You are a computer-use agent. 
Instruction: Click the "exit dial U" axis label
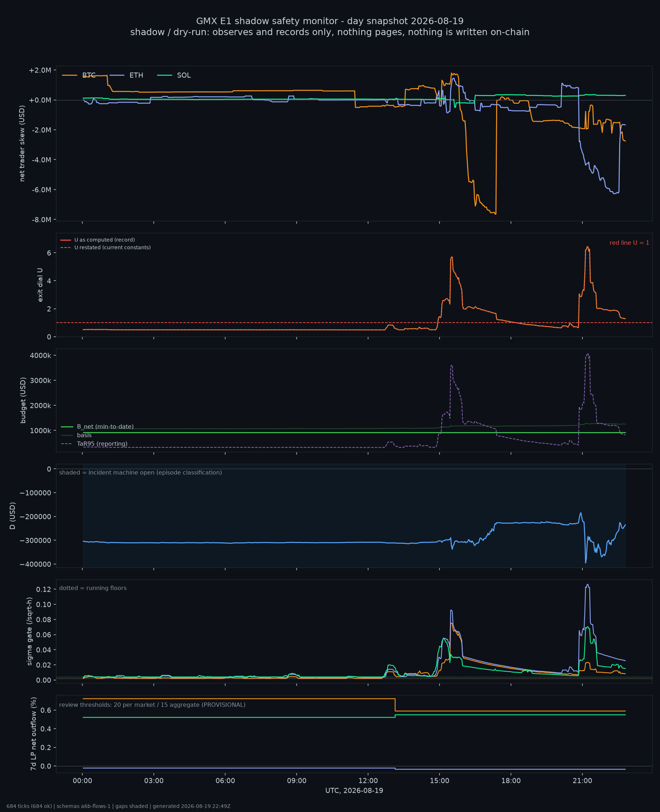point(40,285)
